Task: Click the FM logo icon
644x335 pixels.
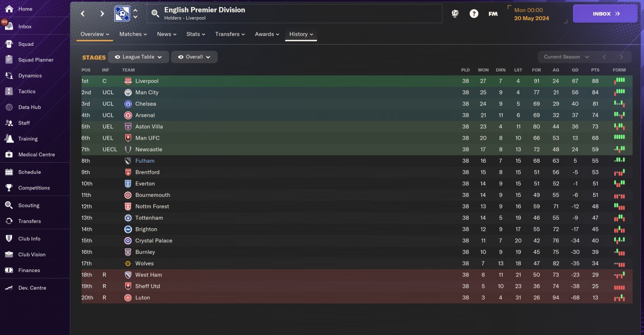Action: 493,14
